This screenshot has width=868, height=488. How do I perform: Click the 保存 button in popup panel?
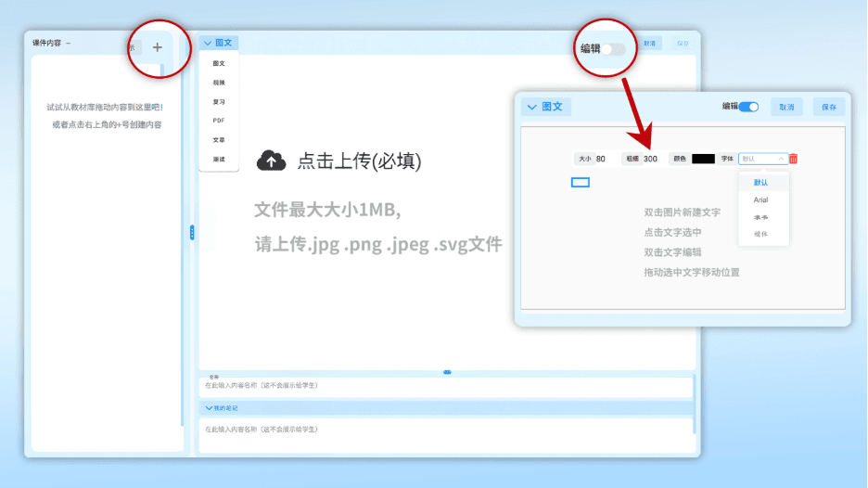(828, 107)
